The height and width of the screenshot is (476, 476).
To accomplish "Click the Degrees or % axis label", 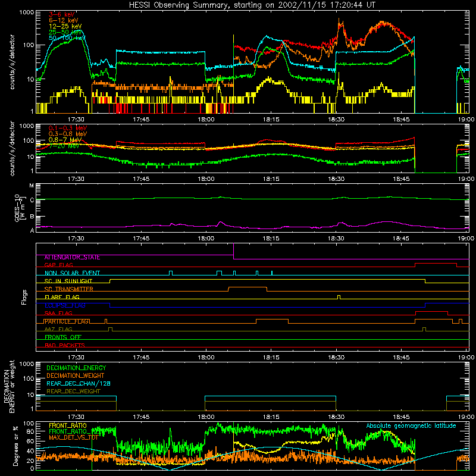I will (15, 446).
